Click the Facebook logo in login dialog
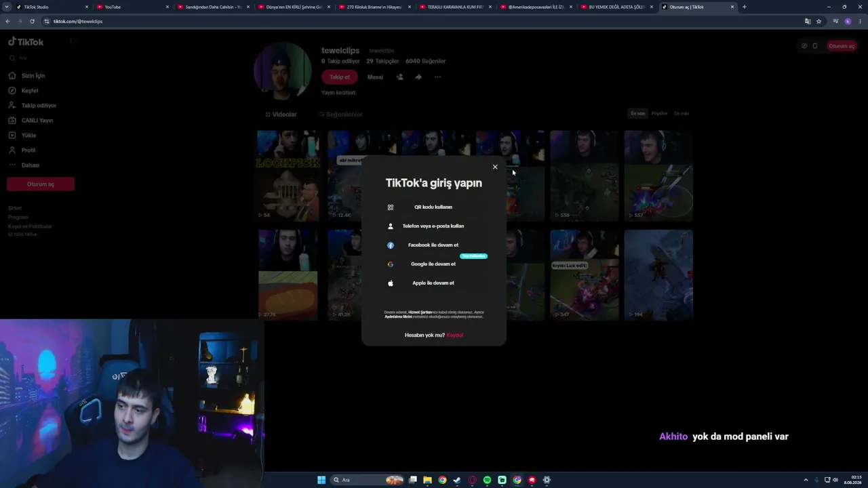Image resolution: width=868 pixels, height=488 pixels. click(x=391, y=245)
